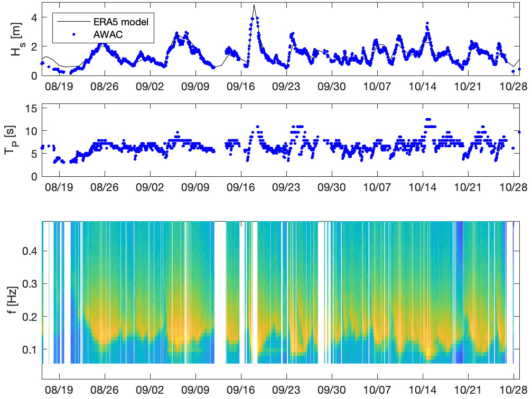
Task: Click '09/23' under the TP plot
Action: 286,187
